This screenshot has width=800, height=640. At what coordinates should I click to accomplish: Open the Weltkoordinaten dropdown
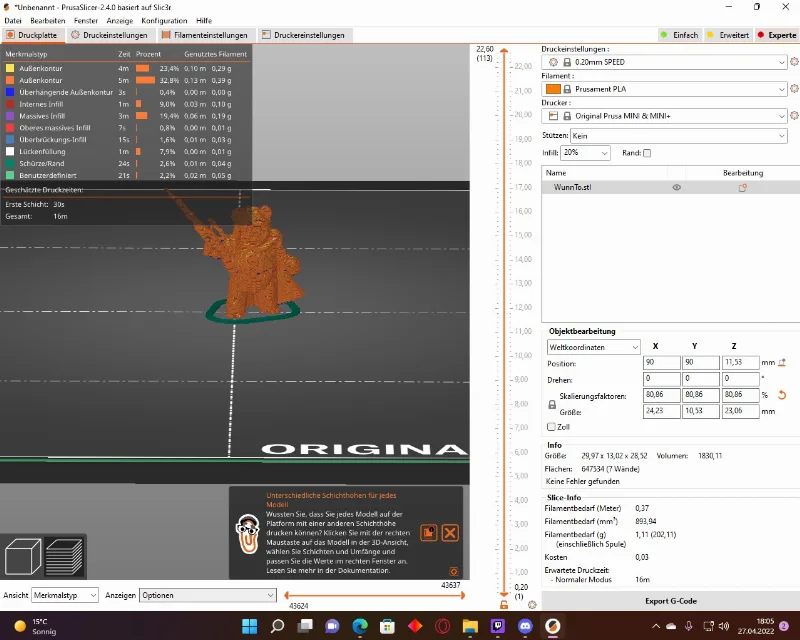(593, 347)
